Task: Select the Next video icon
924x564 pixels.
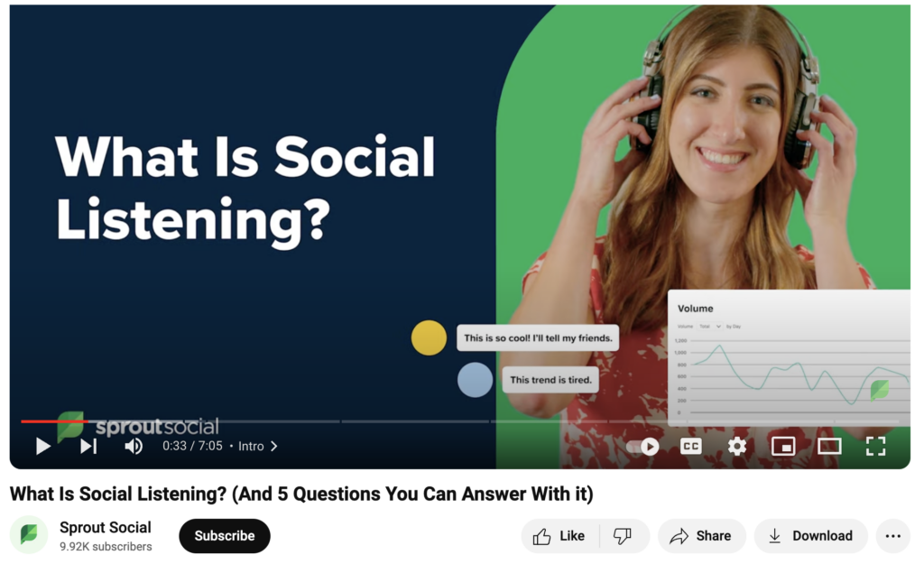Action: (x=88, y=446)
